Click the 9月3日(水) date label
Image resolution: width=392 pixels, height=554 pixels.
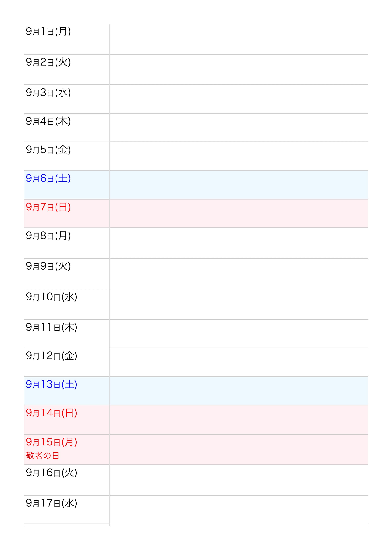48,93
